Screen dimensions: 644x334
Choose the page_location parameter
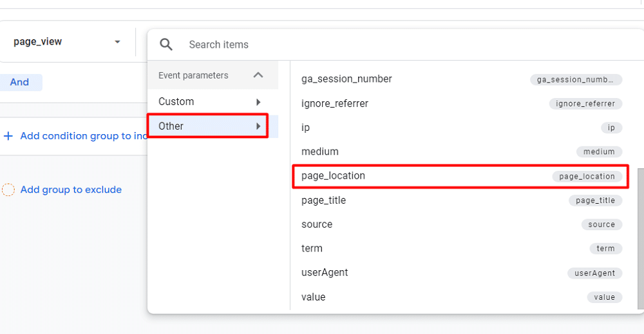click(x=333, y=176)
